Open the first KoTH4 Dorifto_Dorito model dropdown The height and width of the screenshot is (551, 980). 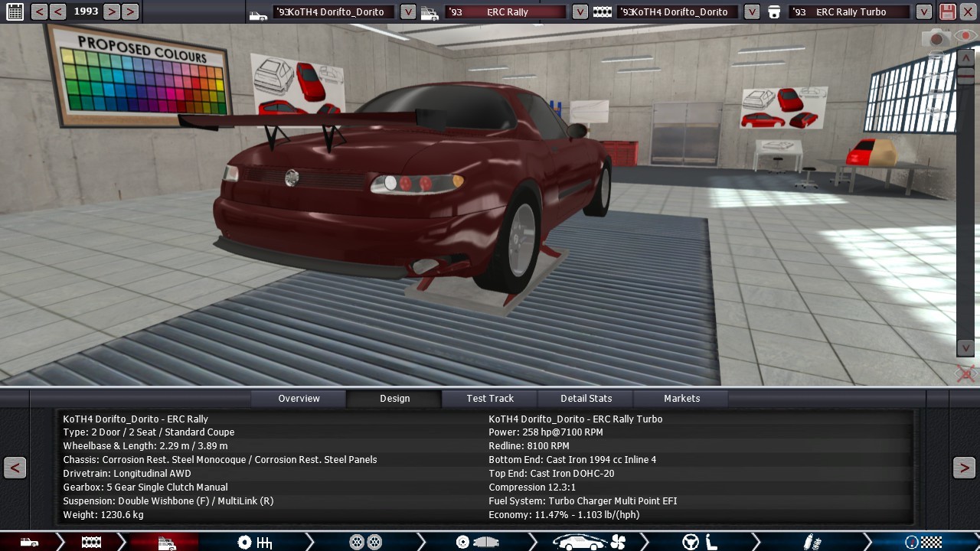point(408,11)
